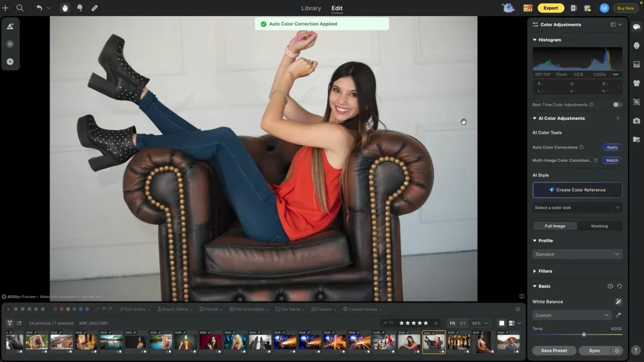Open the Color palette panel icon
The height and width of the screenshot is (362, 644).
pyautogui.click(x=636, y=27)
